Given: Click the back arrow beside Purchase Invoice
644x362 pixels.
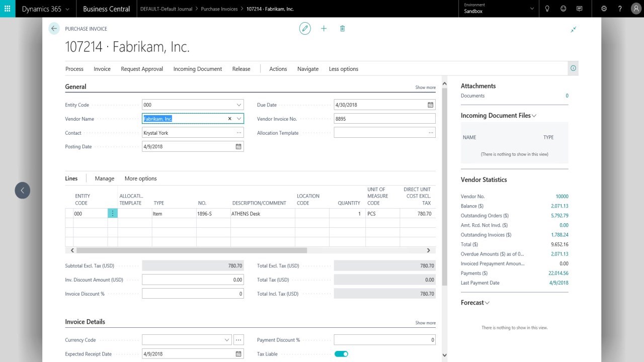Looking at the screenshot, I should (x=54, y=29).
